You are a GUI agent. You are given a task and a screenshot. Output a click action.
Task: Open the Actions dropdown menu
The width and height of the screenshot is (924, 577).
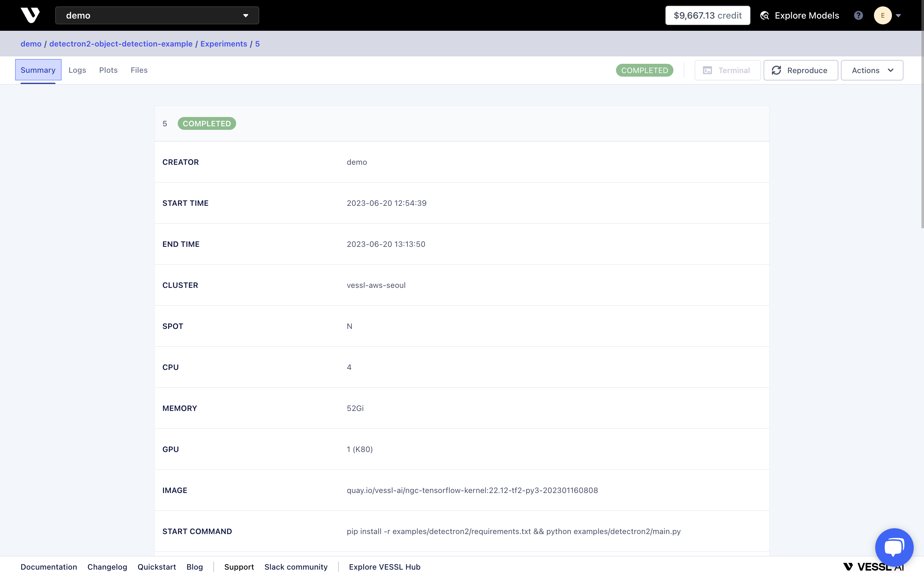point(872,70)
